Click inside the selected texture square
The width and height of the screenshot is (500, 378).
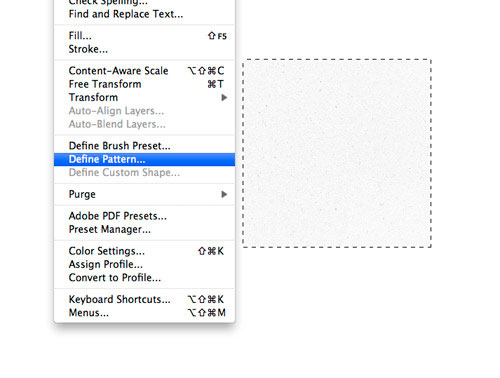coord(337,153)
